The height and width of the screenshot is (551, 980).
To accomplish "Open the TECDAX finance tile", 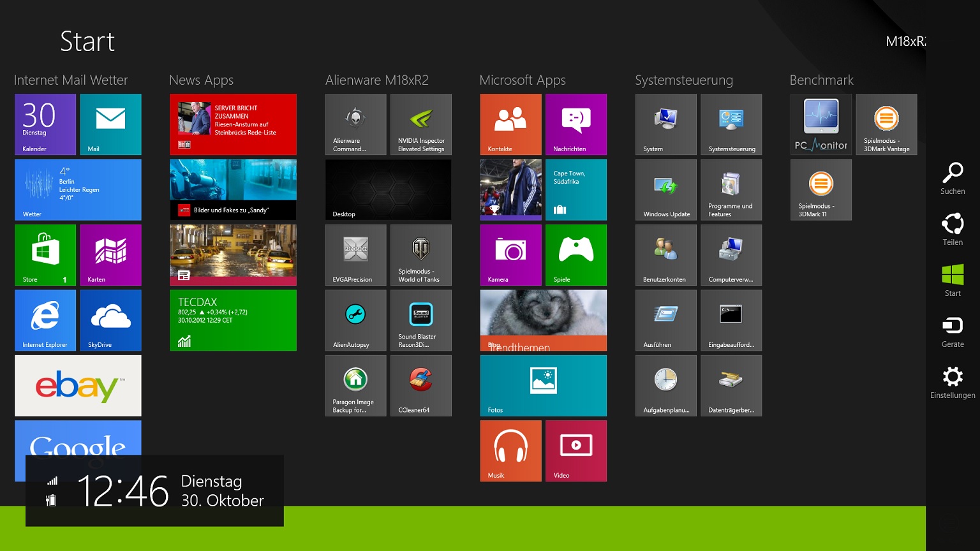I will (233, 320).
